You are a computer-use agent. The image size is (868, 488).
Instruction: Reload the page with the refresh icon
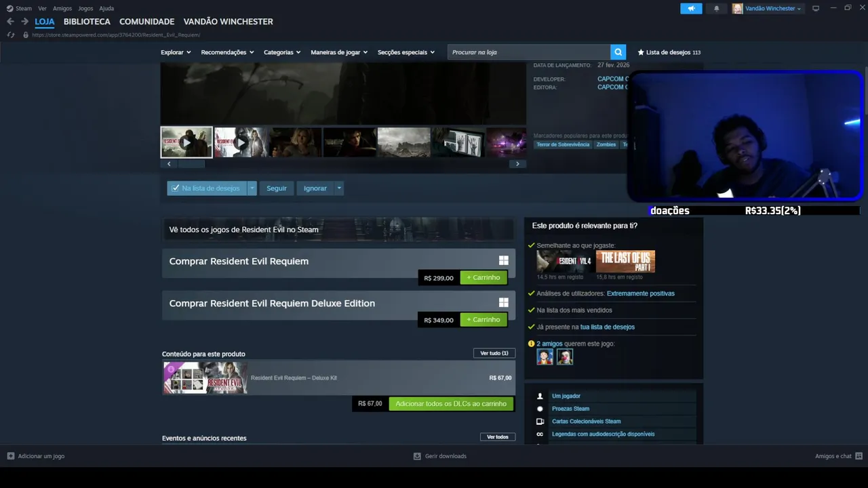(11, 35)
